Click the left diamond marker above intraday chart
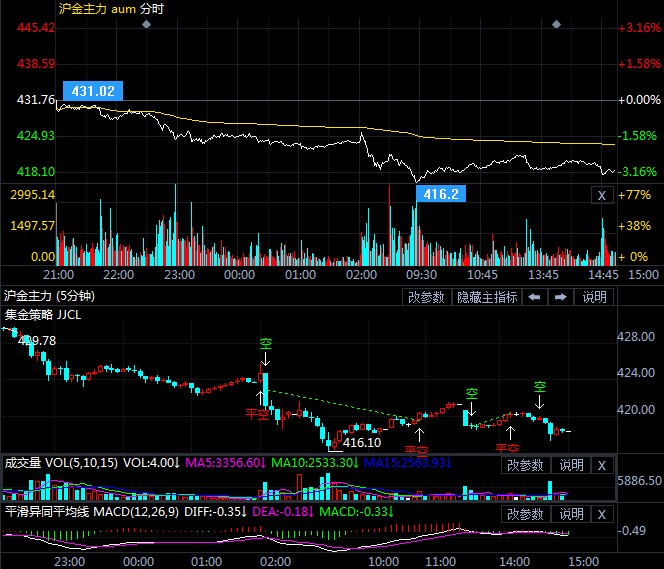 147,23
